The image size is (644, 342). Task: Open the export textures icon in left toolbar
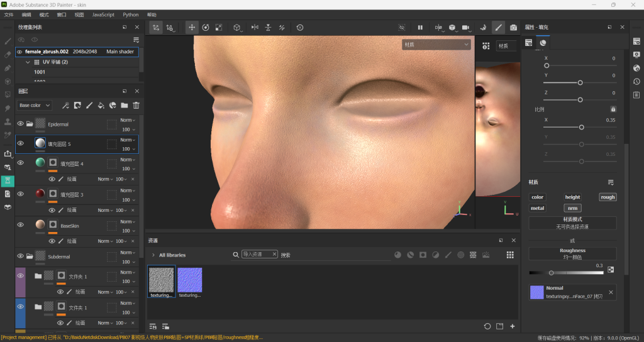[8, 153]
